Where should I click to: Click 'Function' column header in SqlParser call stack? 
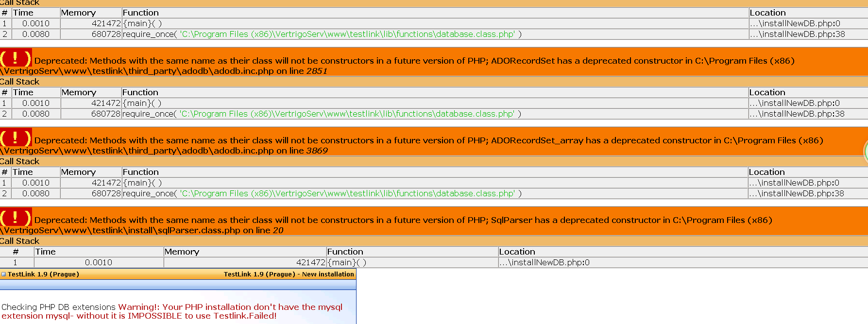(345, 252)
